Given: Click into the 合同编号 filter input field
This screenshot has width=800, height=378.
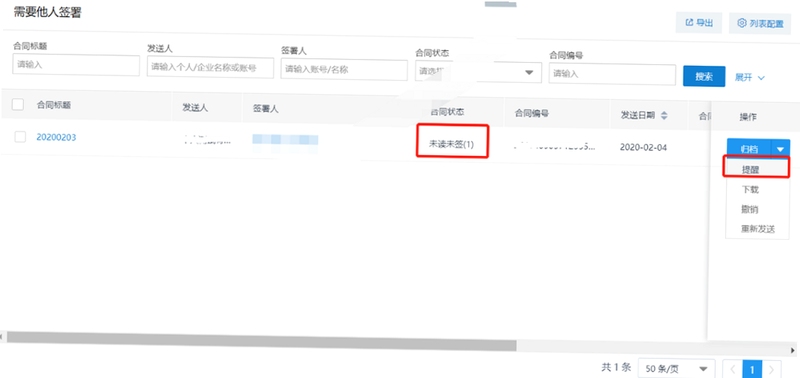Looking at the screenshot, I should [612, 74].
